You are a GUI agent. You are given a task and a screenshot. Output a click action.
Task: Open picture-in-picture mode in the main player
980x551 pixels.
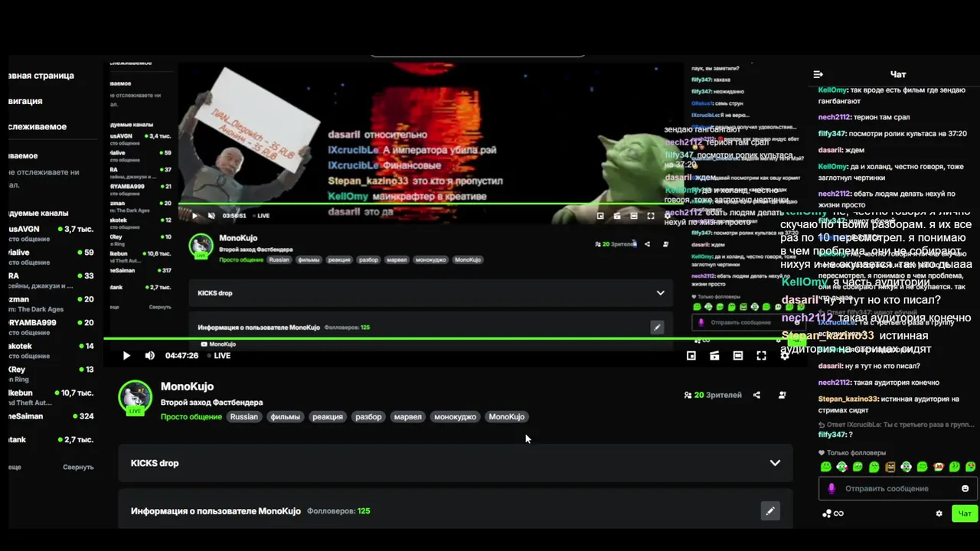[x=691, y=355]
